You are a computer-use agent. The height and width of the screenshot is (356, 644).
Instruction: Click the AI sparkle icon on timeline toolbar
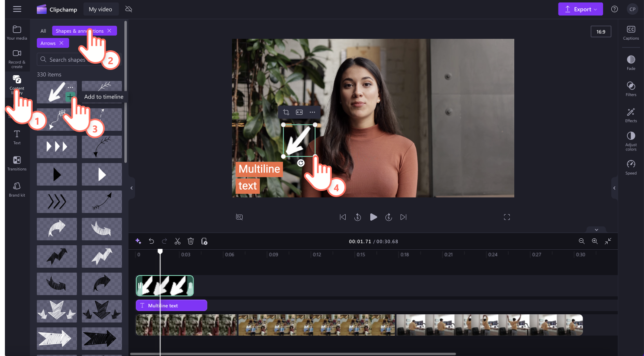[138, 241]
